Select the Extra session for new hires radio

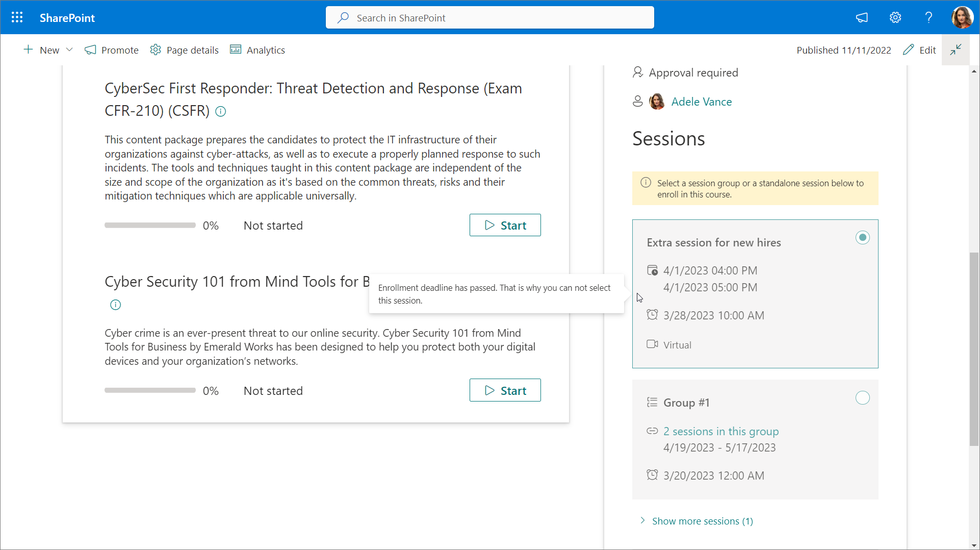862,238
